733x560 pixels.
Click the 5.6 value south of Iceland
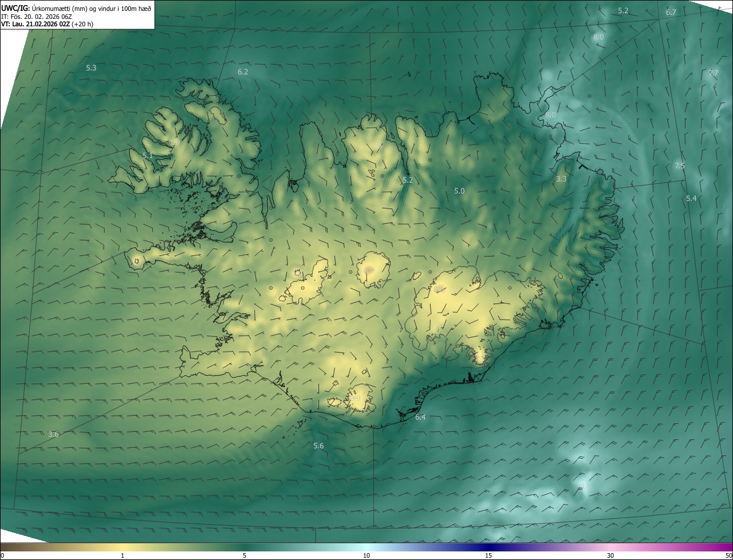tap(318, 445)
